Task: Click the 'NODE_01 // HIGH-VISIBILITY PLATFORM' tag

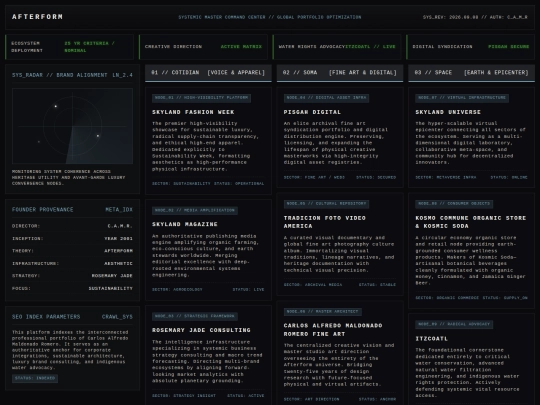Action: [x=201, y=98]
